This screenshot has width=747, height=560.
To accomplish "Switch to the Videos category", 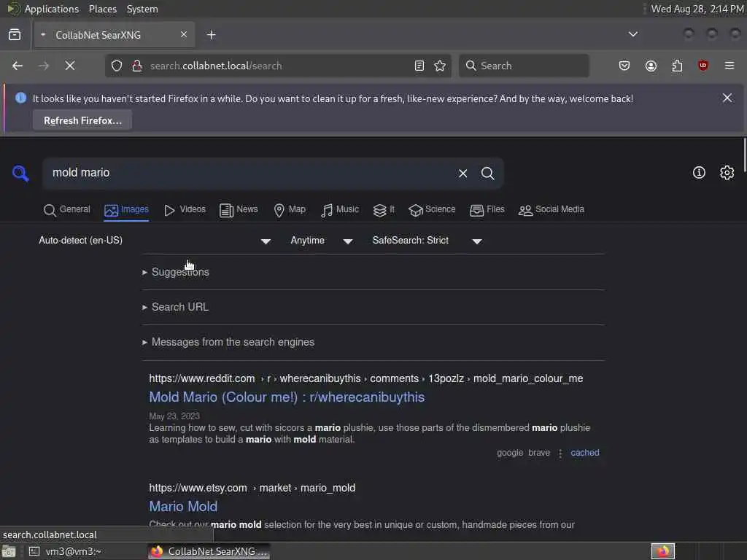I will [x=185, y=209].
